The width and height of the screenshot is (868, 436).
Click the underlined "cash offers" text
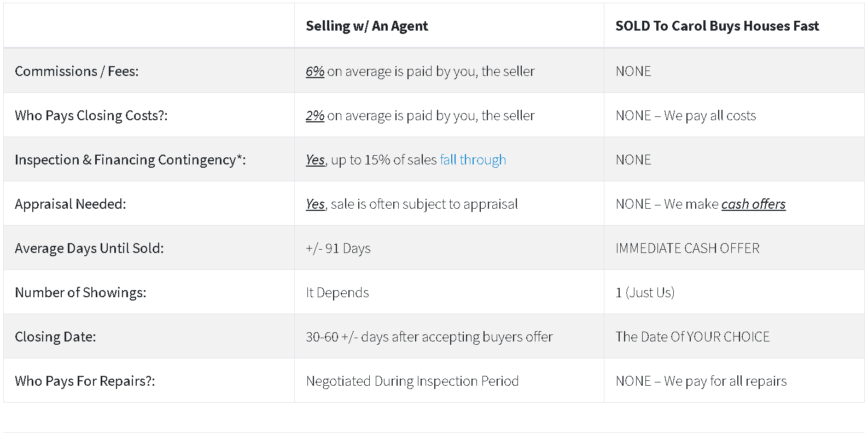coord(753,204)
